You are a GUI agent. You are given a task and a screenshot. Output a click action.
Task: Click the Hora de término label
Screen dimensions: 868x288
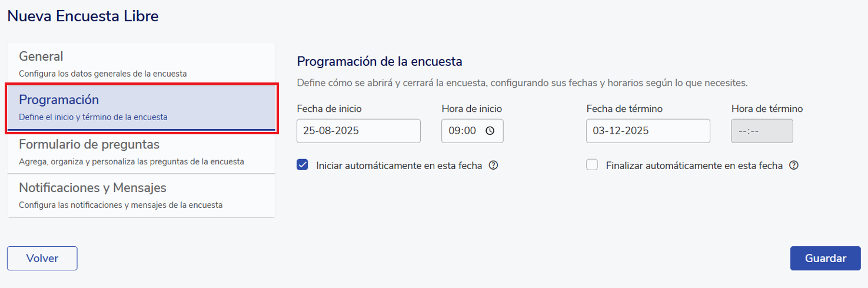point(767,108)
